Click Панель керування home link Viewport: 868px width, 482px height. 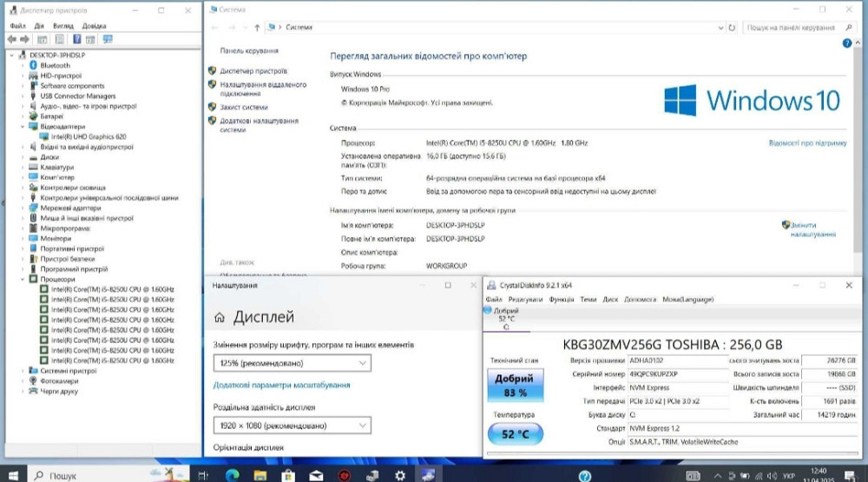point(249,51)
